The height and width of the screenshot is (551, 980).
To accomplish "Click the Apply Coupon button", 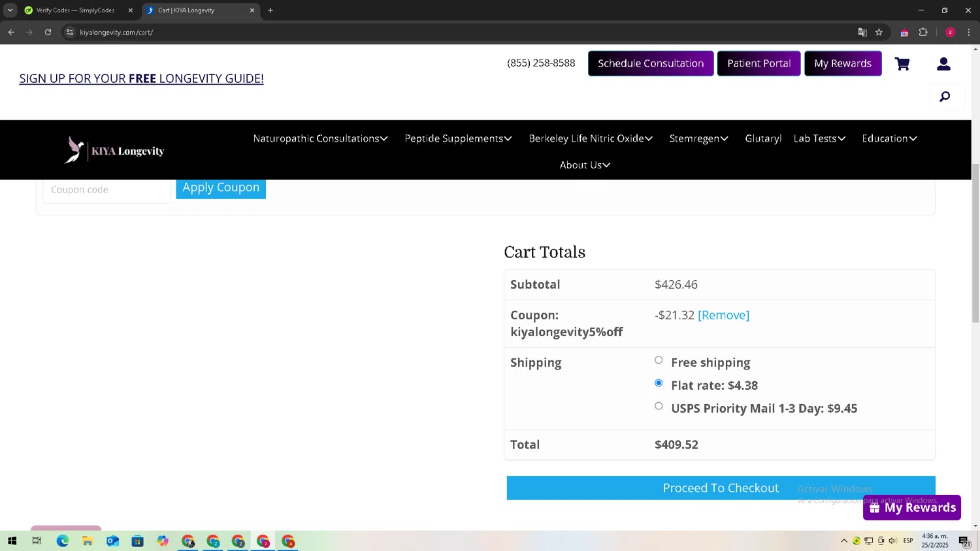I will click(221, 188).
